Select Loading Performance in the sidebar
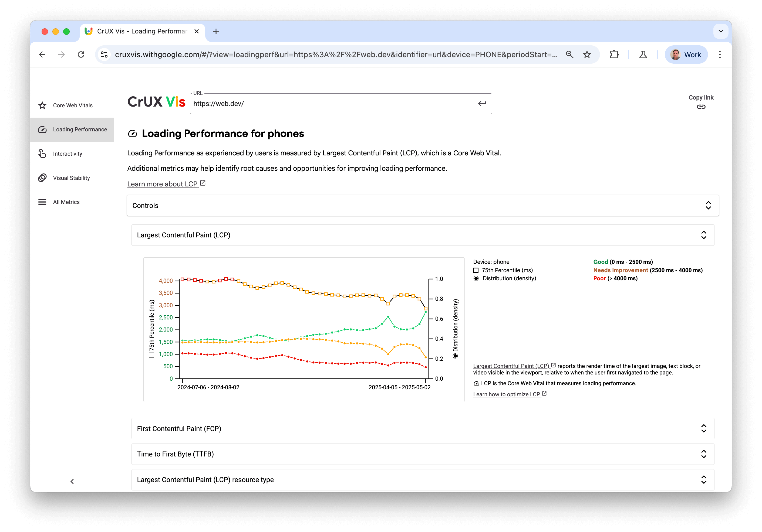 (80, 129)
